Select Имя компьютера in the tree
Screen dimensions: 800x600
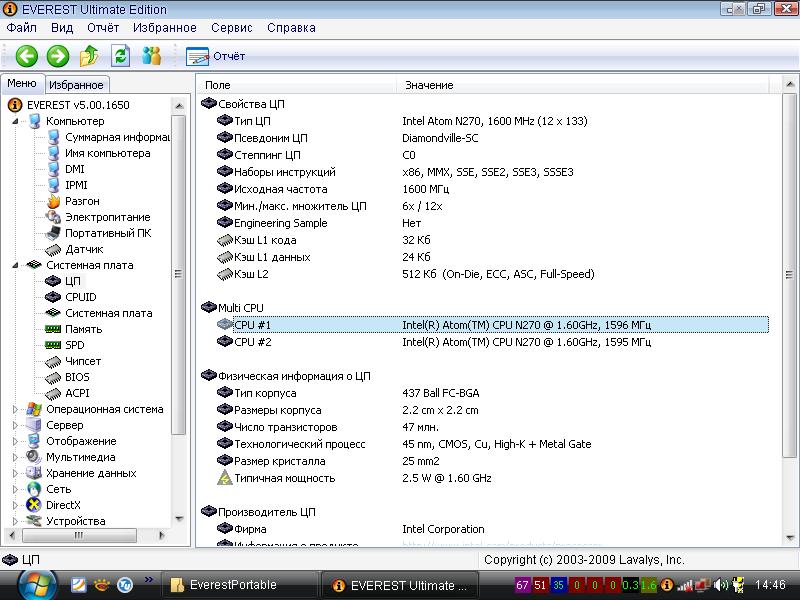[108, 153]
